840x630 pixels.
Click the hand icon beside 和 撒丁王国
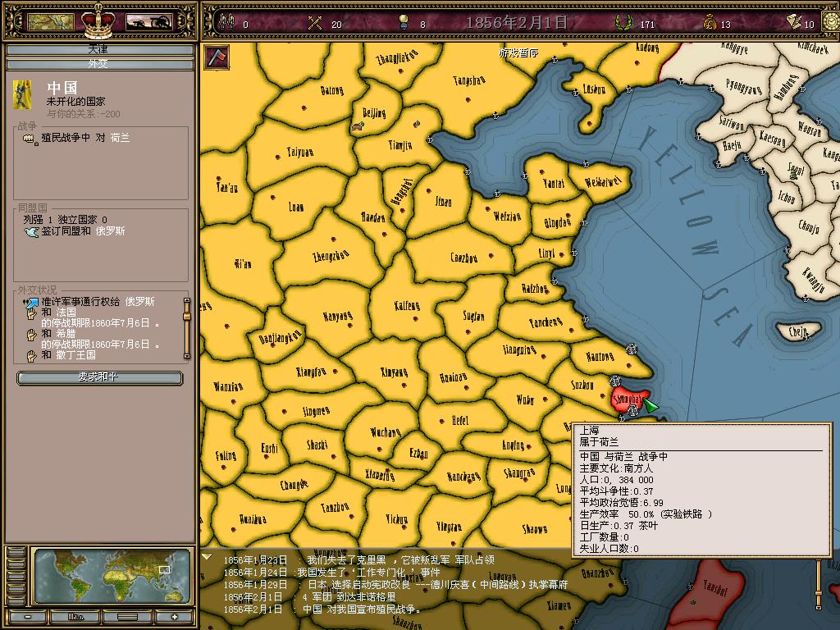click(32, 356)
